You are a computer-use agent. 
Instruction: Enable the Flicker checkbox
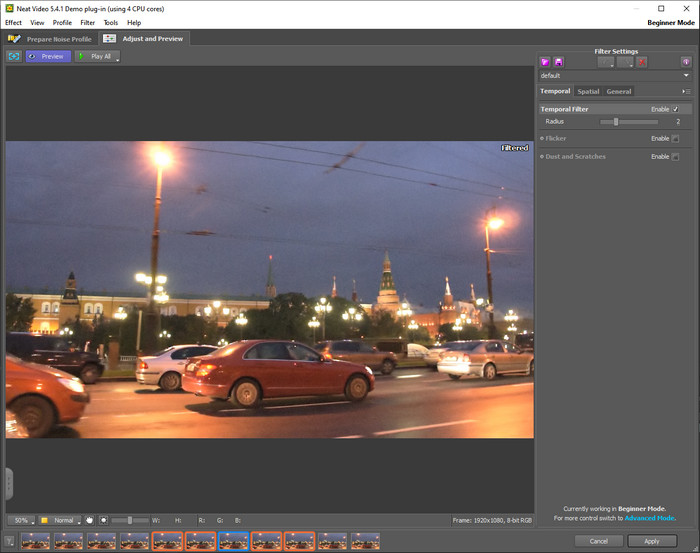point(675,138)
